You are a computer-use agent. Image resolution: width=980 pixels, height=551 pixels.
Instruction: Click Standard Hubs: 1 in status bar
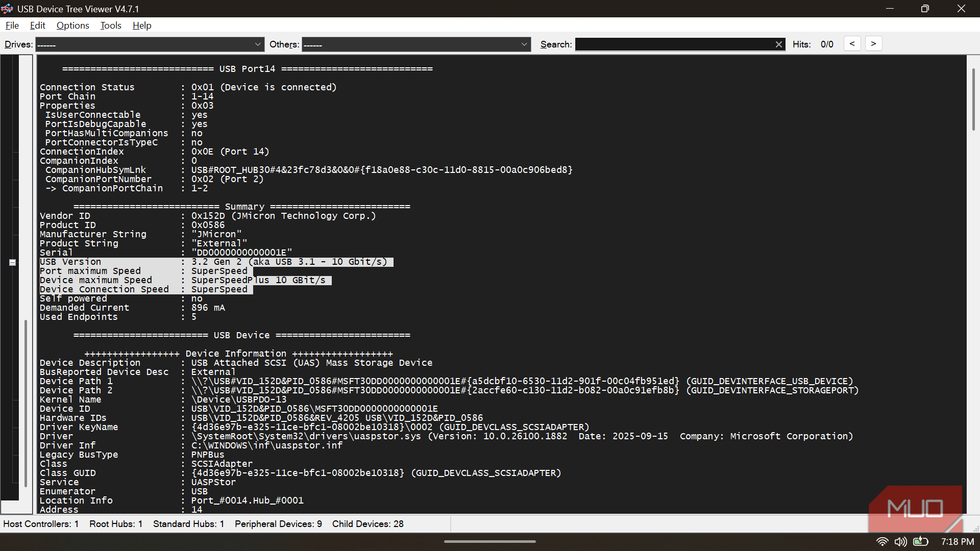pos(188,524)
